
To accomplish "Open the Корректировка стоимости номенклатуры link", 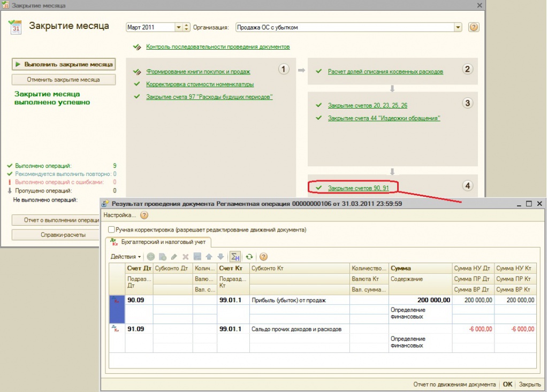I will pyautogui.click(x=200, y=84).
